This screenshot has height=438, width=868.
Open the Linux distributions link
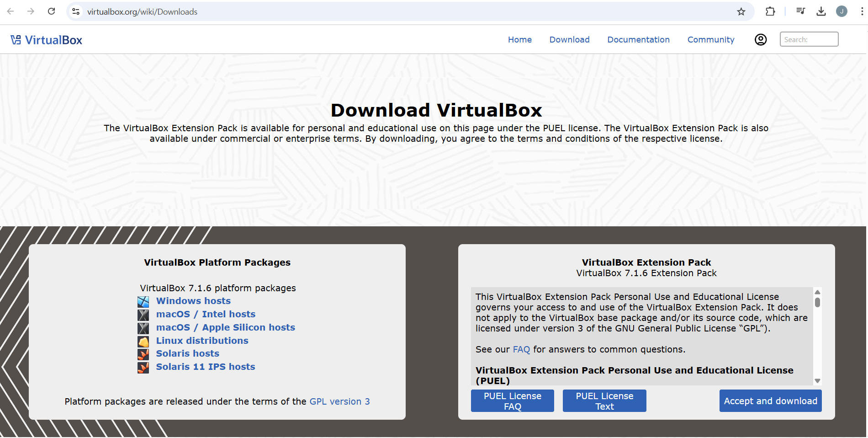click(x=202, y=341)
